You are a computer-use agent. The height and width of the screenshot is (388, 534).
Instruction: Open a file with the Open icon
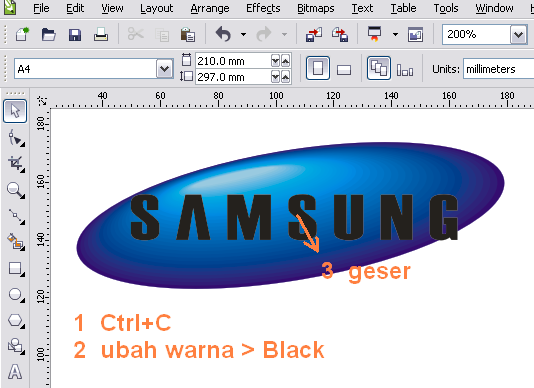48,34
